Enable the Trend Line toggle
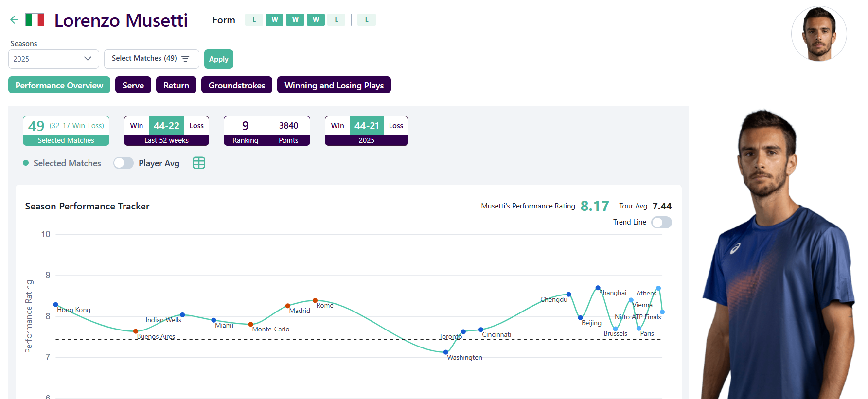 point(661,223)
